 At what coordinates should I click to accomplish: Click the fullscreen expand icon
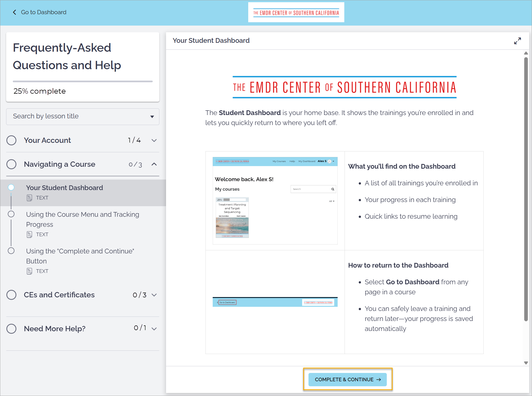(517, 41)
